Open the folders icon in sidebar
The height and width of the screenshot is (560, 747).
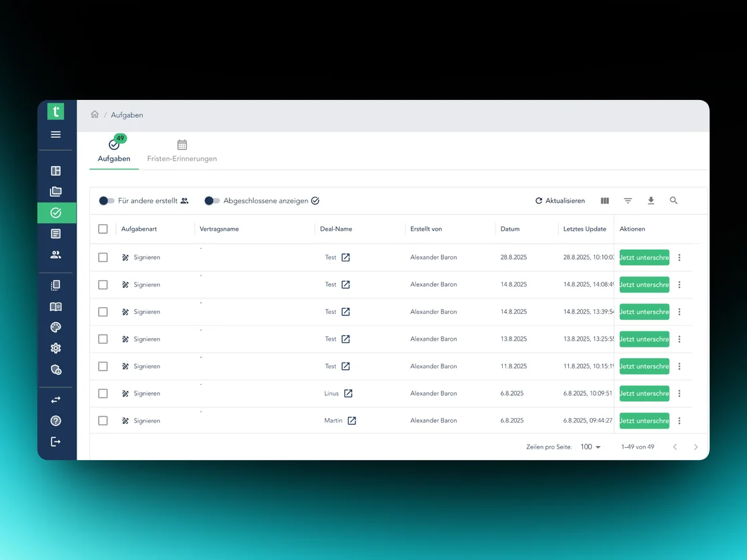click(56, 191)
